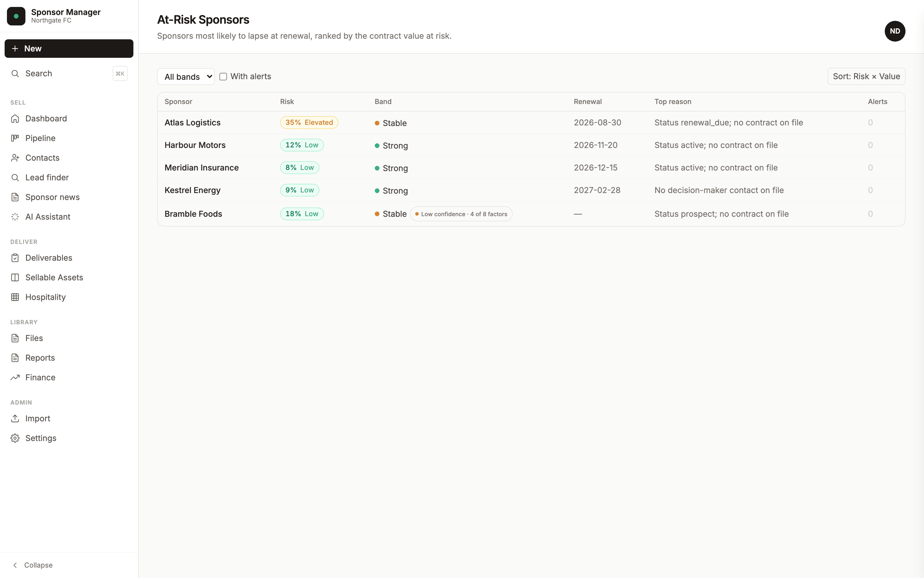This screenshot has width=924, height=578.
Task: Click the ⌘K shortcut badge
Action: coord(120,73)
